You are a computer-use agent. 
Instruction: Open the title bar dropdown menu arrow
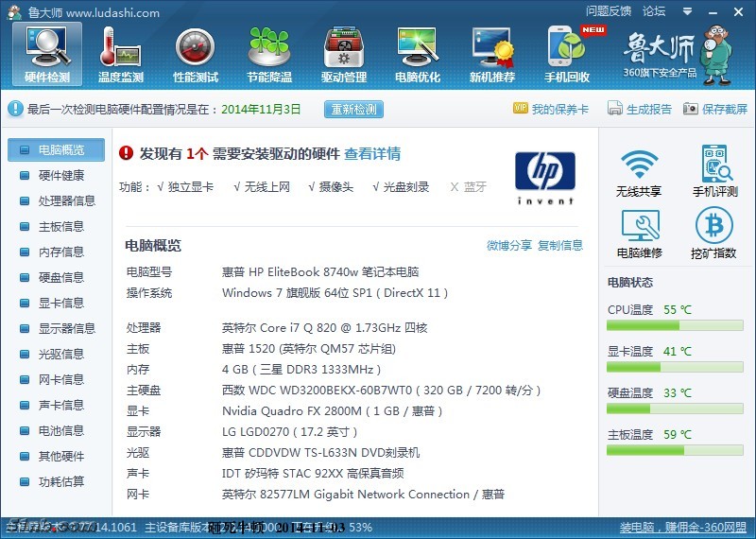[x=687, y=11]
